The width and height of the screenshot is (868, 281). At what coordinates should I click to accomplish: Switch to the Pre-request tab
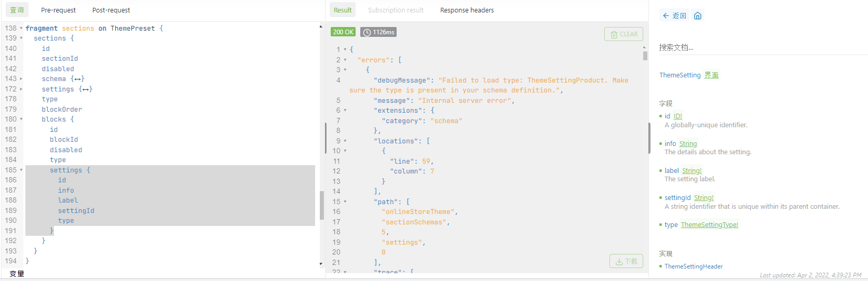coord(58,10)
